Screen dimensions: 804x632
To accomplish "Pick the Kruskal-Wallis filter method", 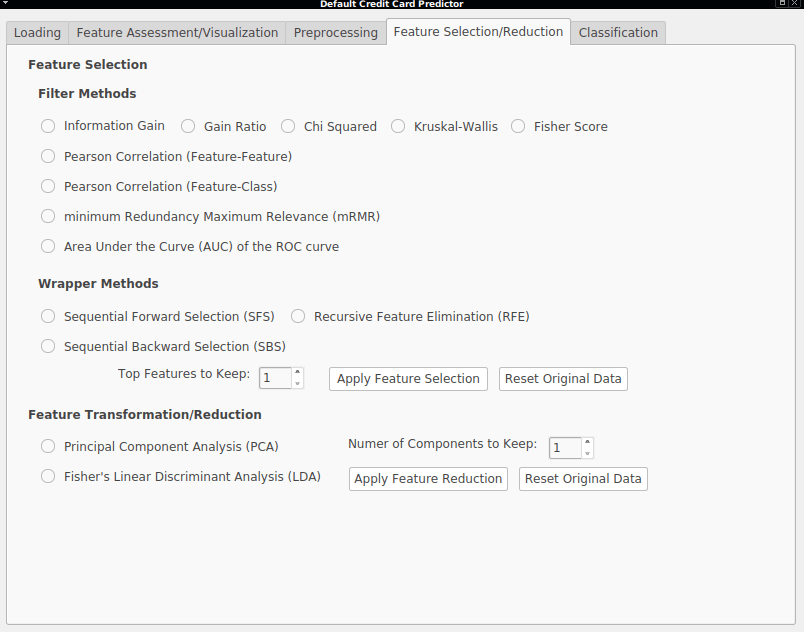I will point(444,127).
